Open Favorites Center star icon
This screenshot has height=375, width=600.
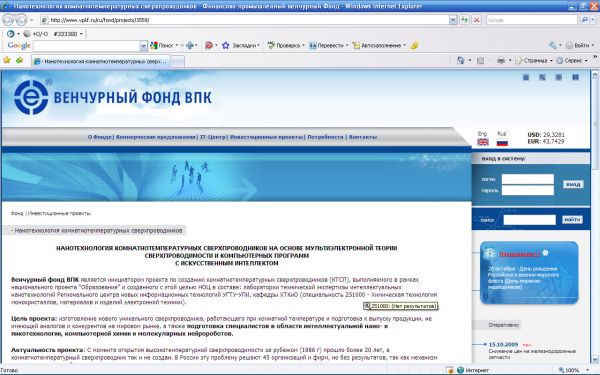click(x=7, y=60)
